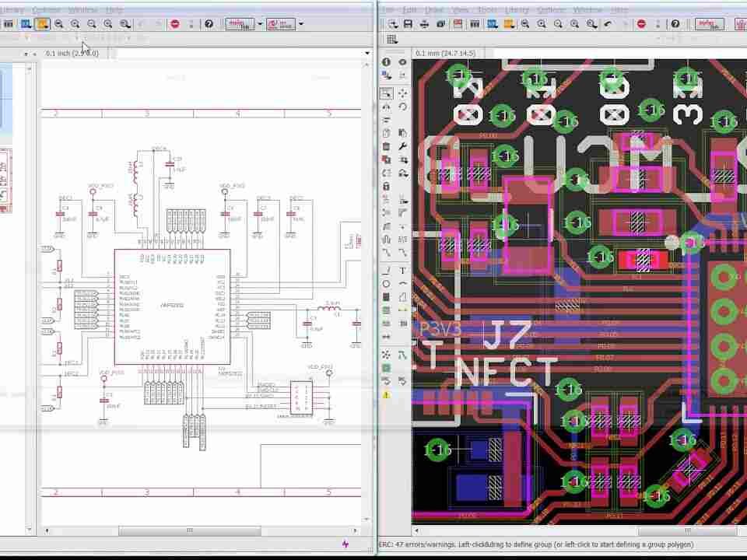Select the Move tool in board editor
Viewport: 747px width, 560px height.
coord(402,93)
